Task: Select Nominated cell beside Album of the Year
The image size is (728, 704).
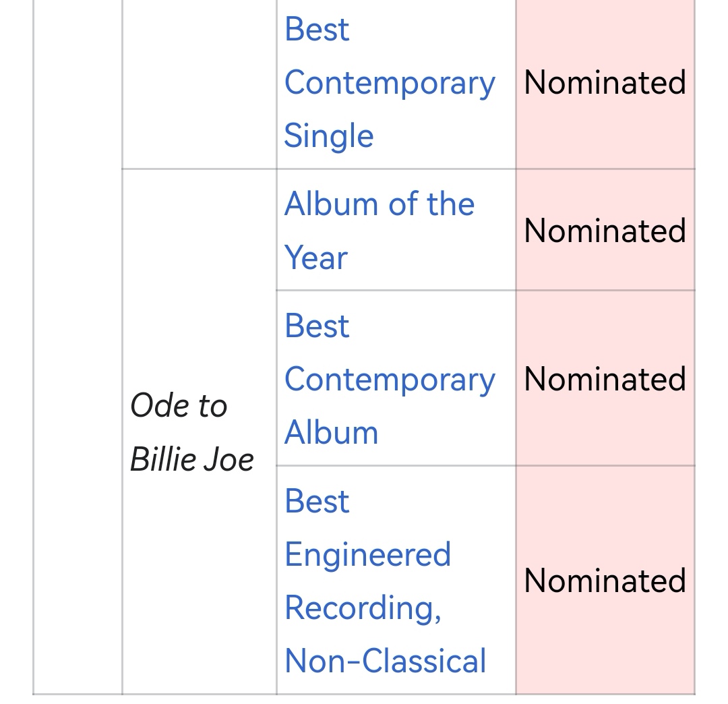Action: 605,231
